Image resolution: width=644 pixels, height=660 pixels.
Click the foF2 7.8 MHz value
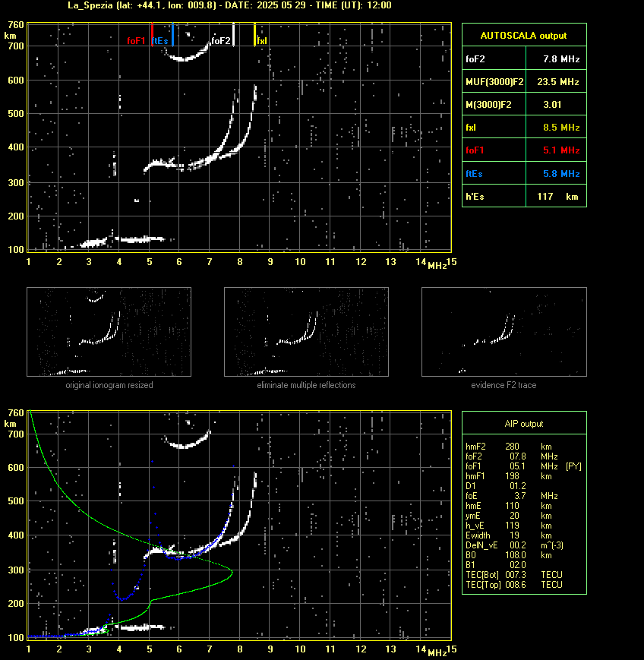coord(561,59)
